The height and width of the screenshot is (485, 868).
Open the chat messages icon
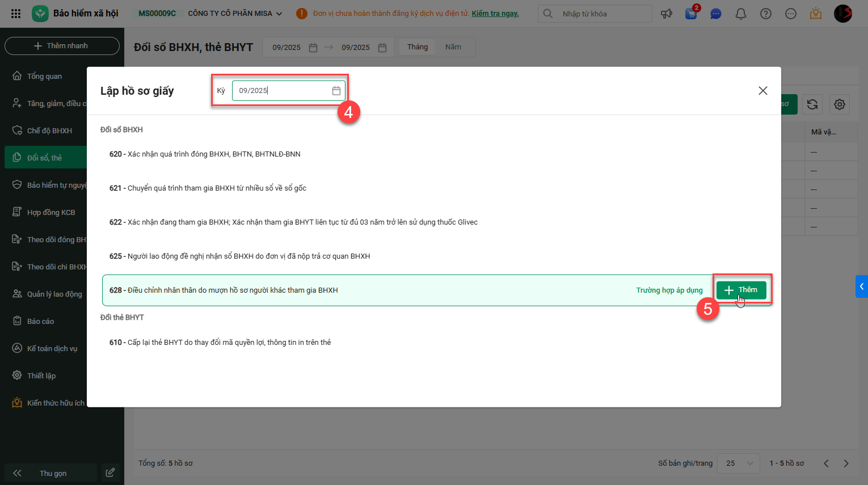click(716, 14)
